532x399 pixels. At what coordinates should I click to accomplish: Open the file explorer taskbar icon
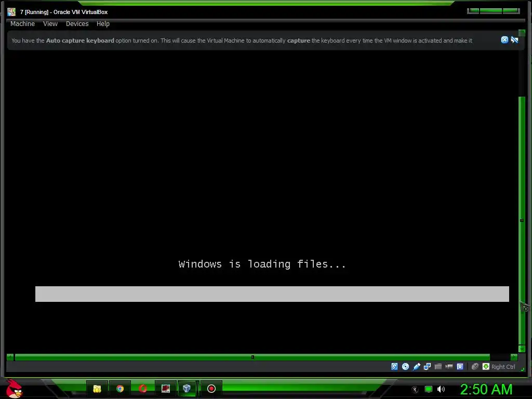point(97,389)
